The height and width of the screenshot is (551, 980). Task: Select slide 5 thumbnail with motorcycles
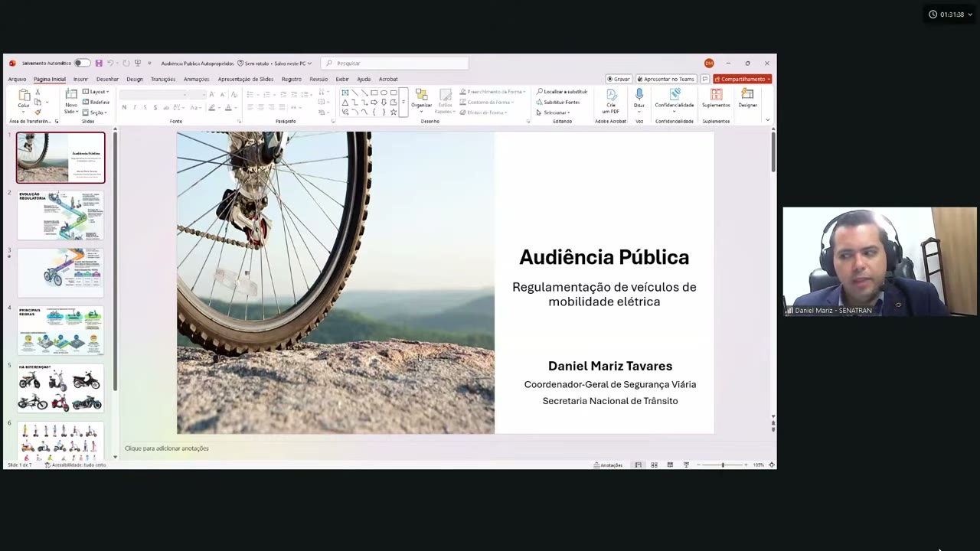[60, 388]
